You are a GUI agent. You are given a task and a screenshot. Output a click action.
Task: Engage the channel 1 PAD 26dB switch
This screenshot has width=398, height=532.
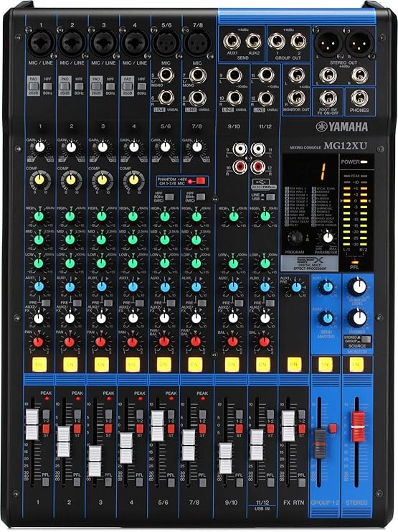[x=33, y=86]
